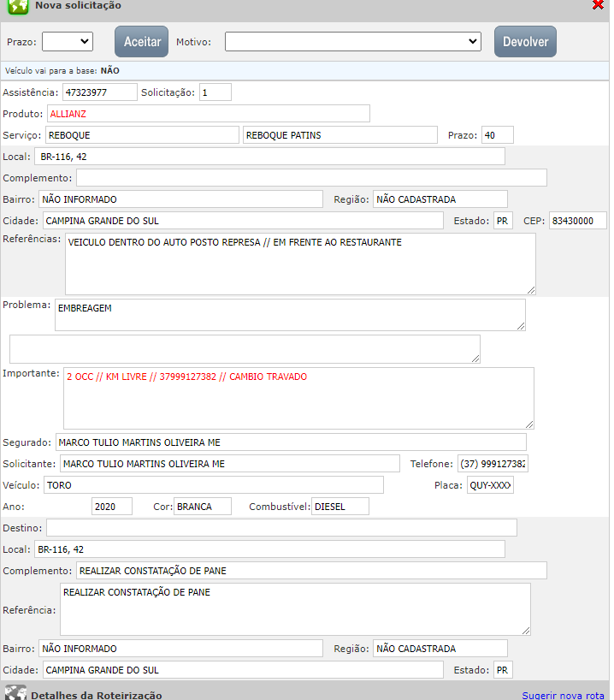Click the Placa field

pyautogui.click(x=490, y=485)
